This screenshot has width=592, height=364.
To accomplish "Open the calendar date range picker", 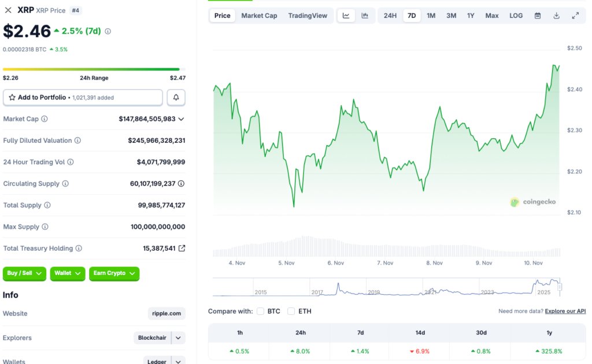I will 538,15.
